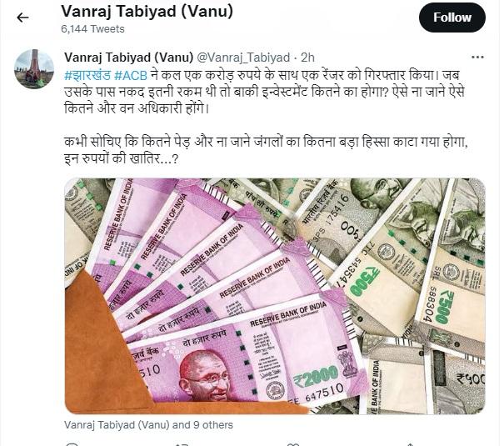
Task: Open the #ACB hashtag link
Action: [x=131, y=75]
